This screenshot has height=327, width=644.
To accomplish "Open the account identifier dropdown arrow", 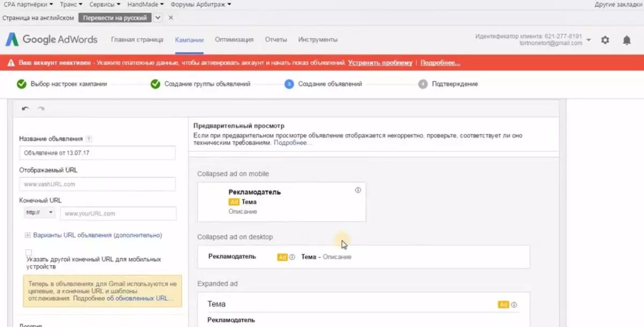I will pyautogui.click(x=589, y=40).
